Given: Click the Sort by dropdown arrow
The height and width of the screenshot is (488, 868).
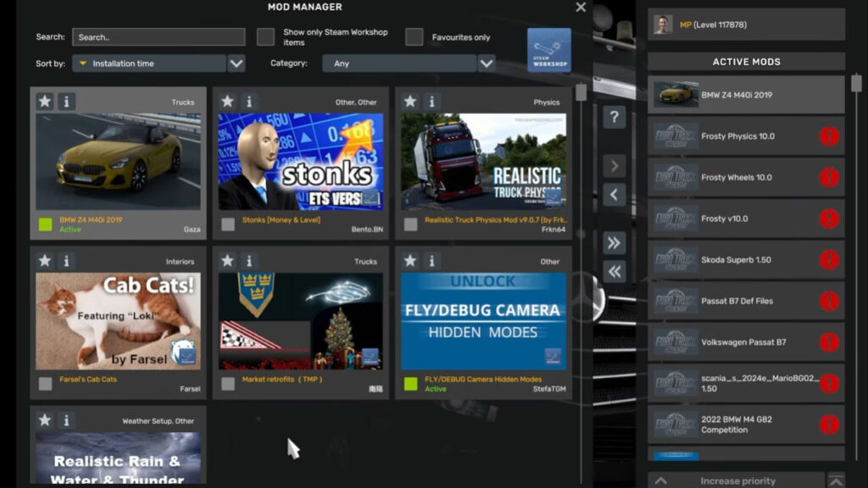Looking at the screenshot, I should pos(236,64).
